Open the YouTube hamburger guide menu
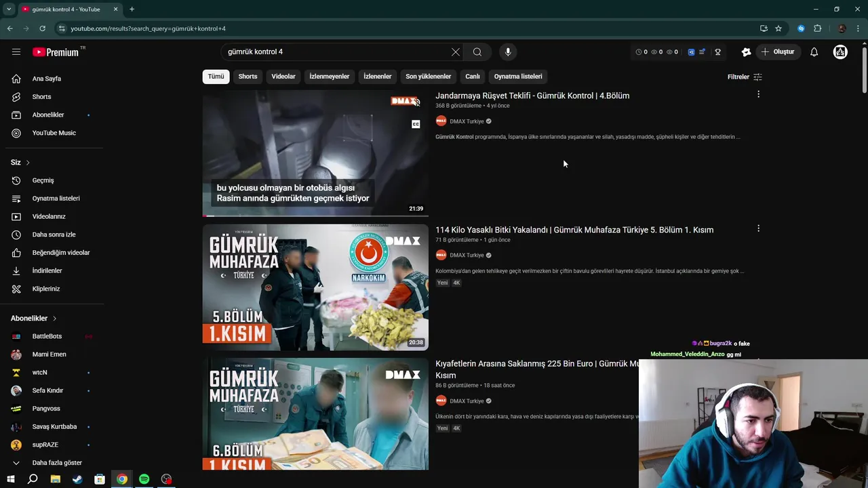The width and height of the screenshot is (868, 488). click(16, 52)
